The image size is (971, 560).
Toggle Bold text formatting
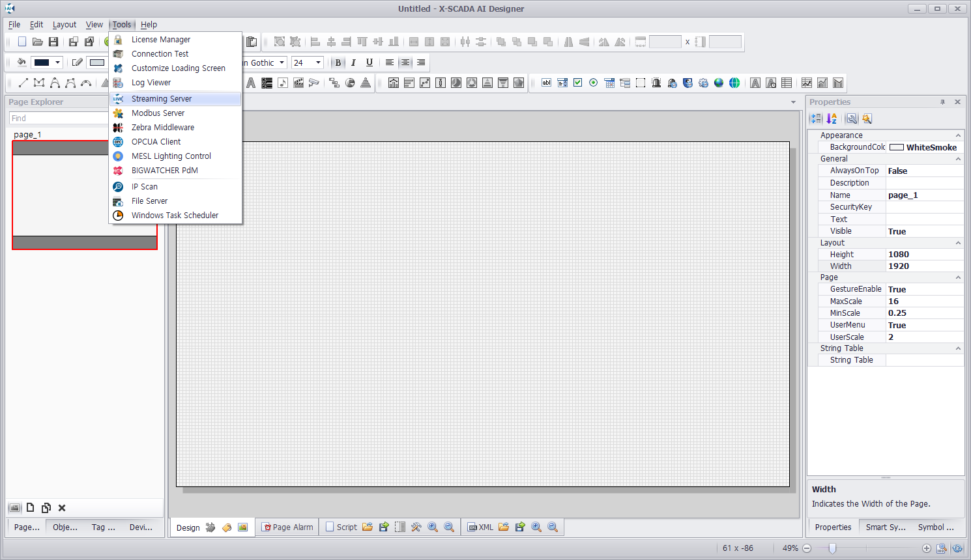338,63
